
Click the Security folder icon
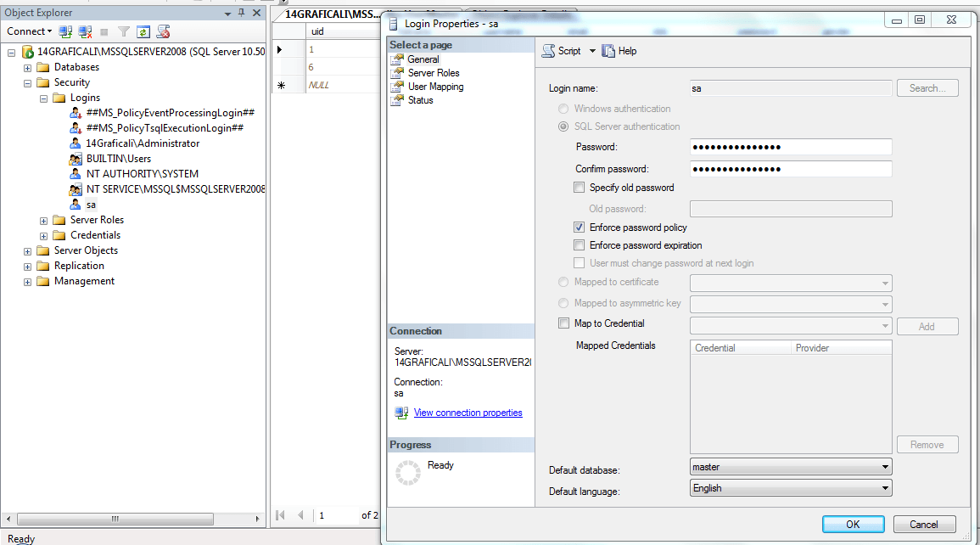(43, 82)
